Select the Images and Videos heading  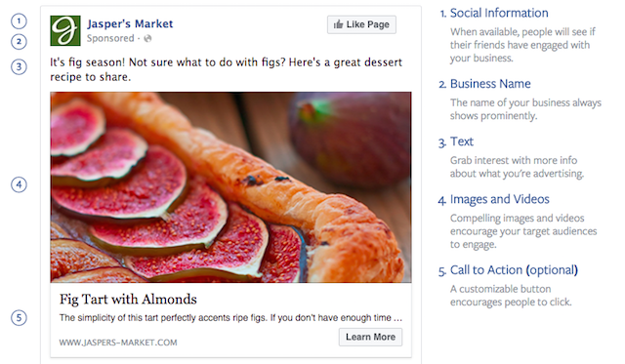click(500, 199)
